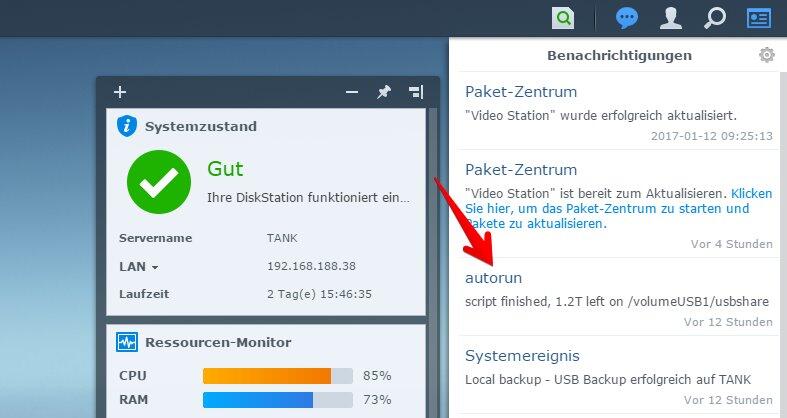The width and height of the screenshot is (787, 418).
Task: Click the Ressourcen-Monitor pulse icon
Action: (x=127, y=342)
